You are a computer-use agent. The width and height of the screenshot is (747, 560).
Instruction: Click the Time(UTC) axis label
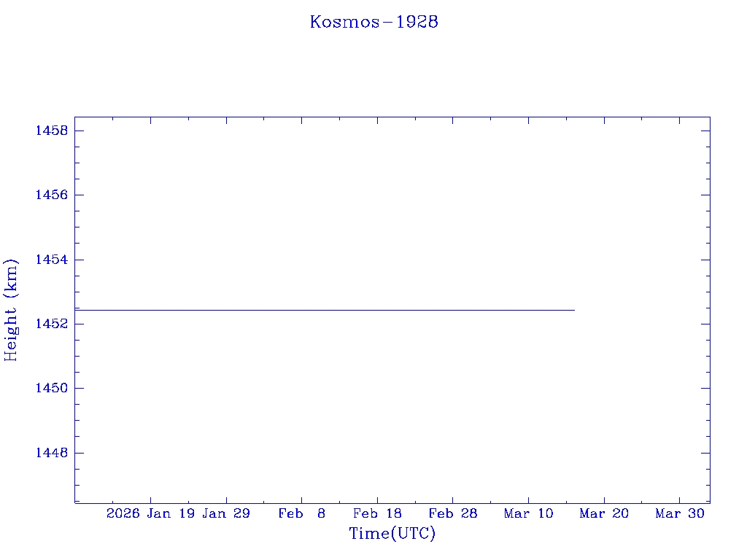click(x=392, y=534)
